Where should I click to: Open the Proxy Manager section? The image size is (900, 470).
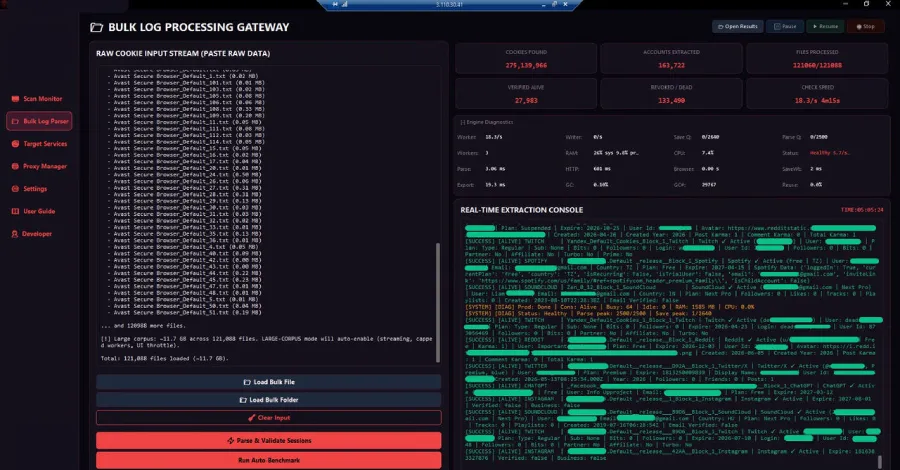coord(40,166)
